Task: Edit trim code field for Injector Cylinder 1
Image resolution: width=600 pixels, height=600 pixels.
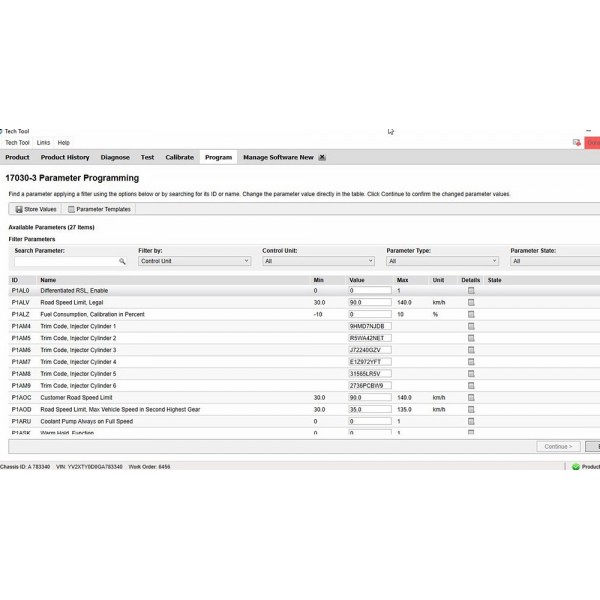Action: pos(370,326)
